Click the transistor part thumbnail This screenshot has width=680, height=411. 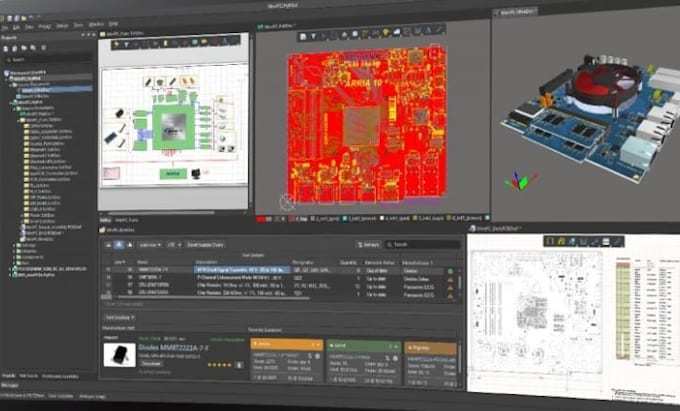pyautogui.click(x=120, y=355)
